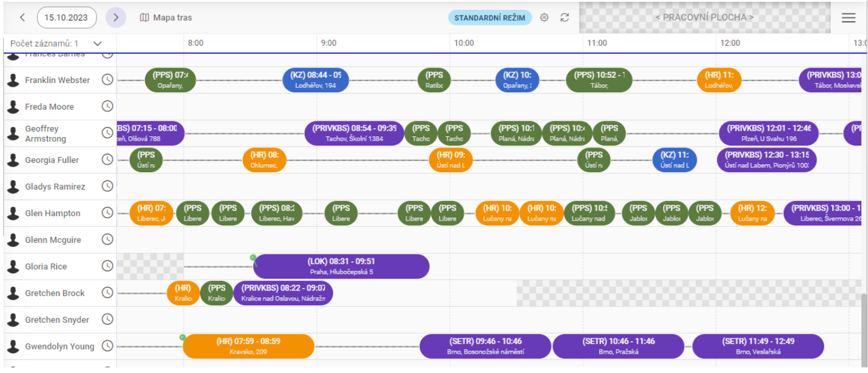
Task: Click clock icon for Gretchen Snyder
Action: [107, 320]
